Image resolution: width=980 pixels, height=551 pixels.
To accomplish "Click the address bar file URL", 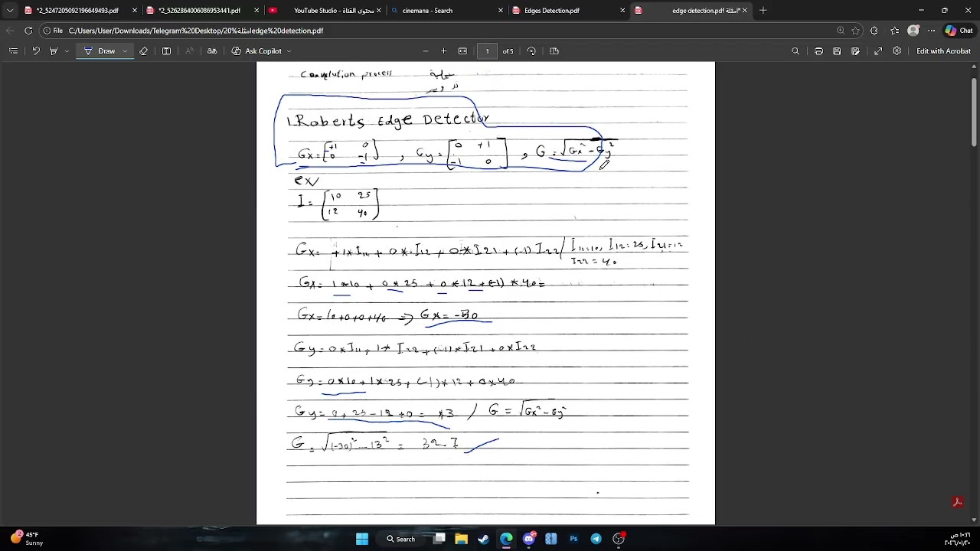I will (196, 31).
